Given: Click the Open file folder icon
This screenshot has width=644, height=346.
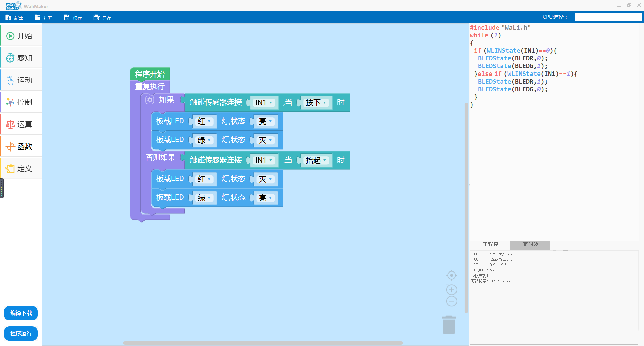Looking at the screenshot, I should click(x=37, y=18).
